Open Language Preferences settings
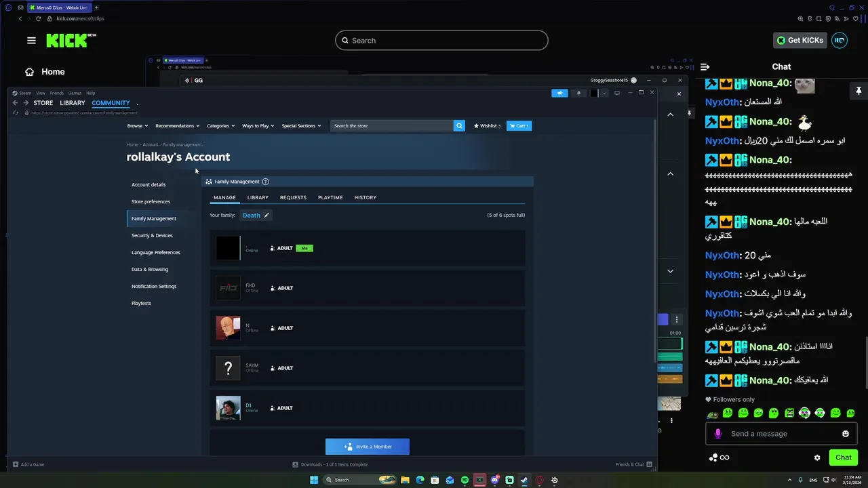This screenshot has width=868, height=488. pyautogui.click(x=155, y=252)
